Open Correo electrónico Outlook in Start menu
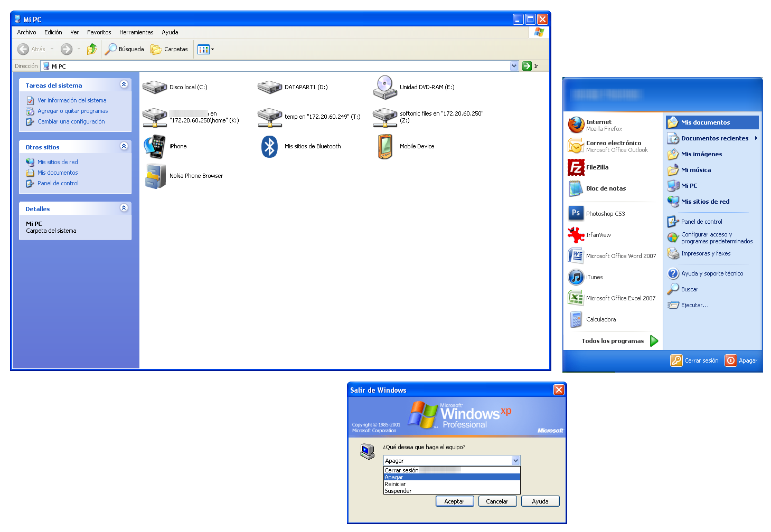Screen dimensions: 771x532 pyautogui.click(x=613, y=146)
